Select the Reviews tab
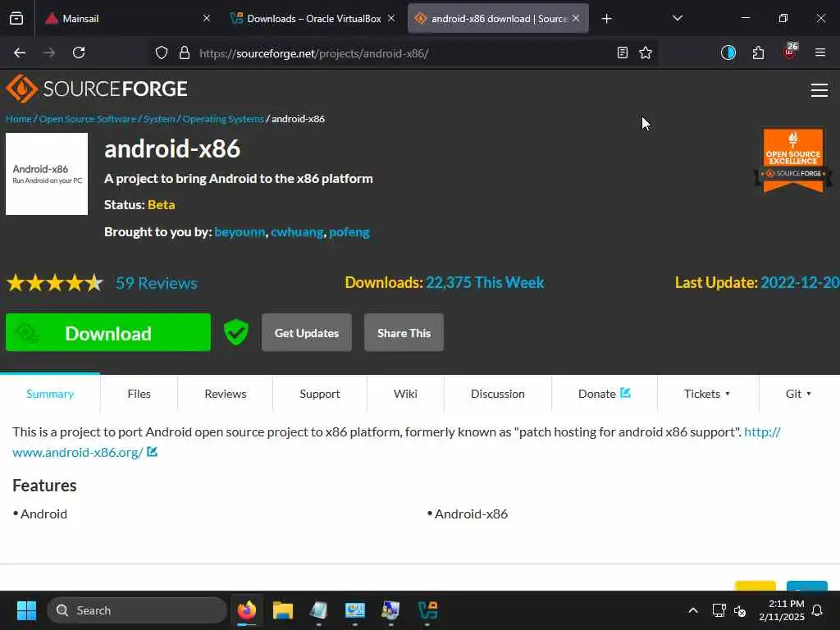840x630 pixels. point(226,394)
